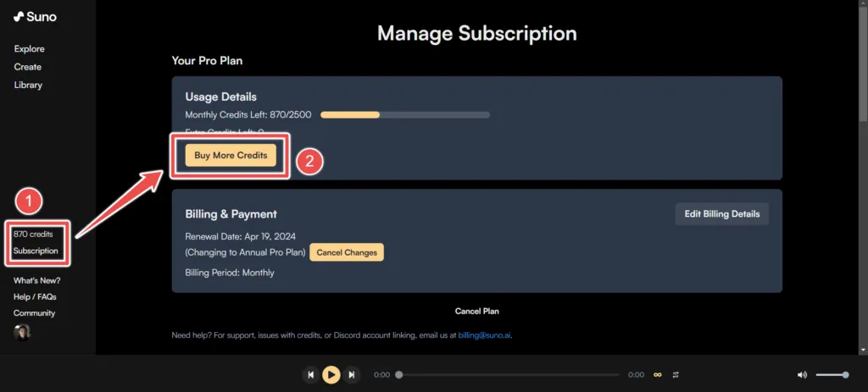The image size is (868, 392).
Task: Go to the Create page
Action: click(x=27, y=67)
